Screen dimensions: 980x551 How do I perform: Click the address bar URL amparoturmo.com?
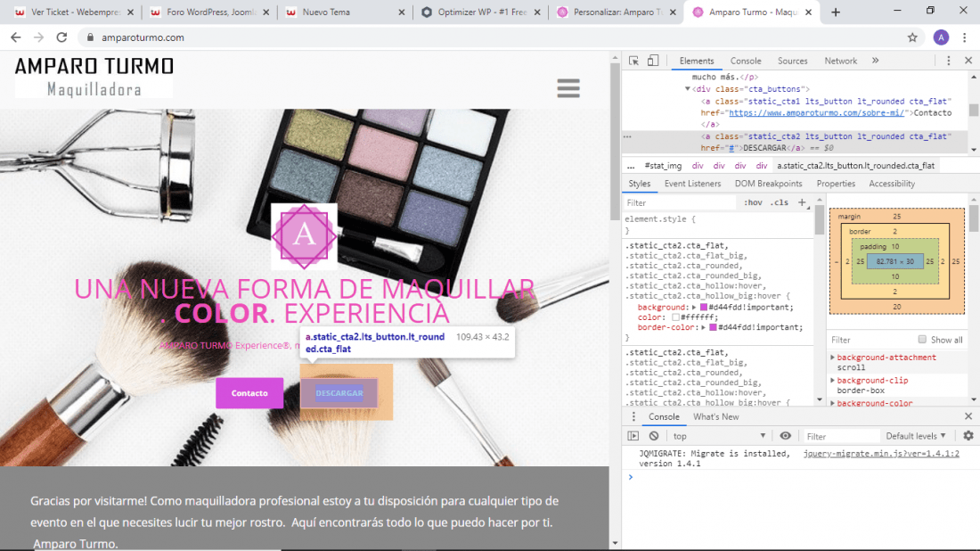143,37
